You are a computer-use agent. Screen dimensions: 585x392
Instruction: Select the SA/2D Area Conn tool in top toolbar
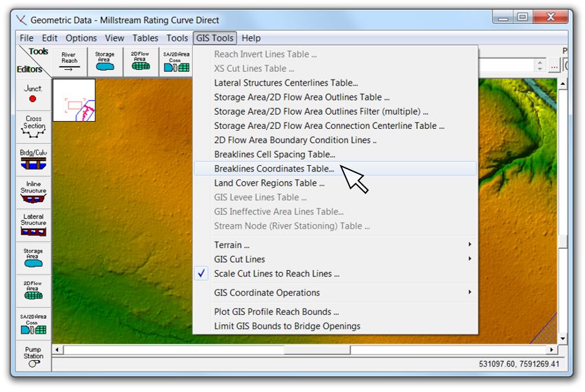pyautogui.click(x=176, y=62)
